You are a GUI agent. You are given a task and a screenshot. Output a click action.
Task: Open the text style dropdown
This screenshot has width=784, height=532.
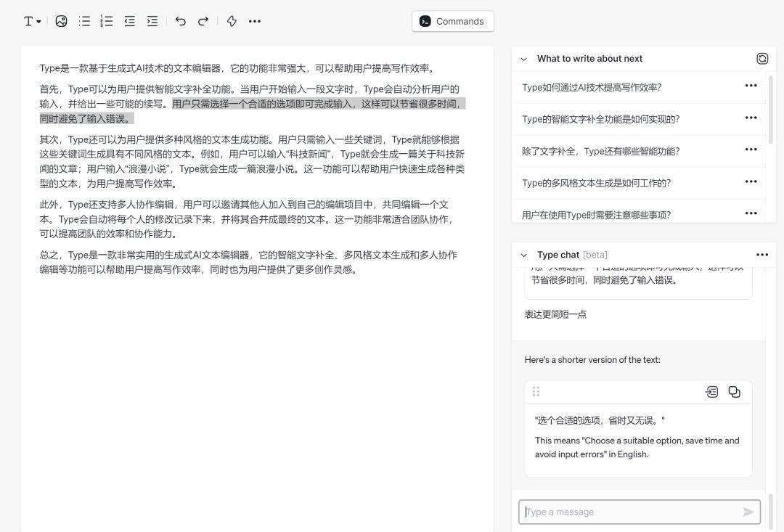click(x=32, y=21)
